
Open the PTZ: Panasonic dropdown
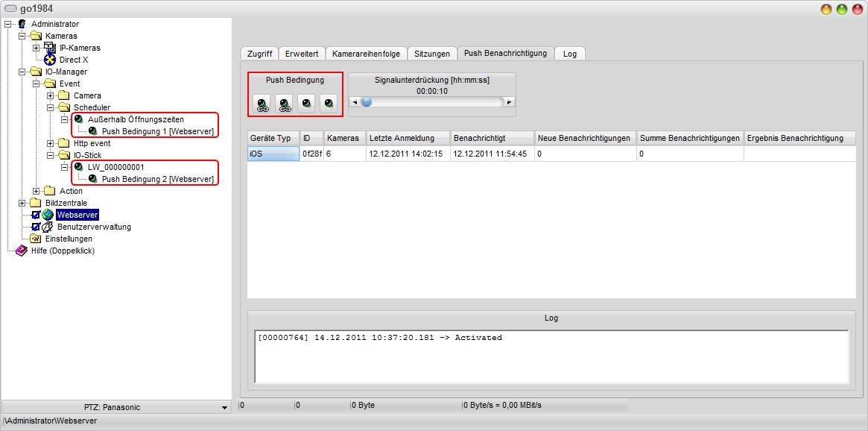225,408
